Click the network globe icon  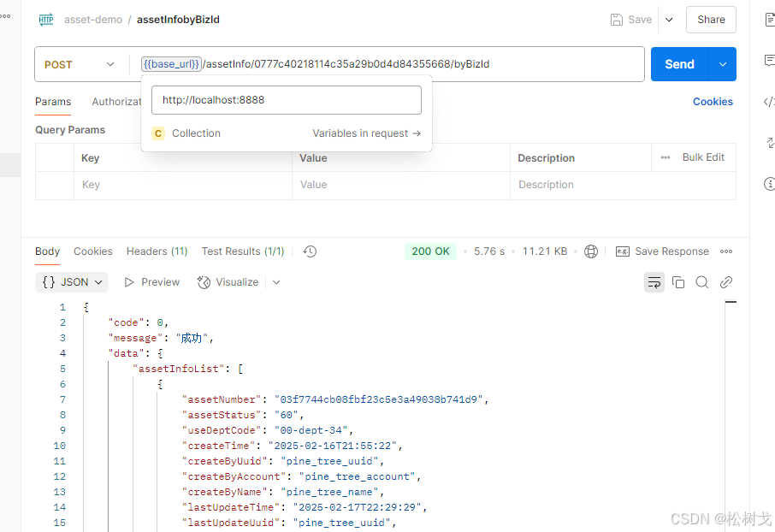[590, 251]
